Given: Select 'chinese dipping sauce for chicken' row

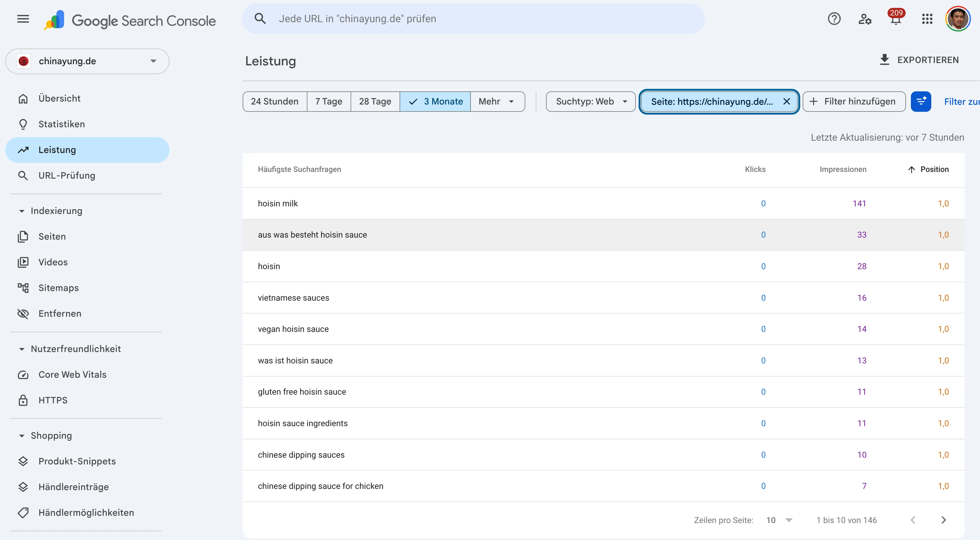Looking at the screenshot, I should point(603,486).
